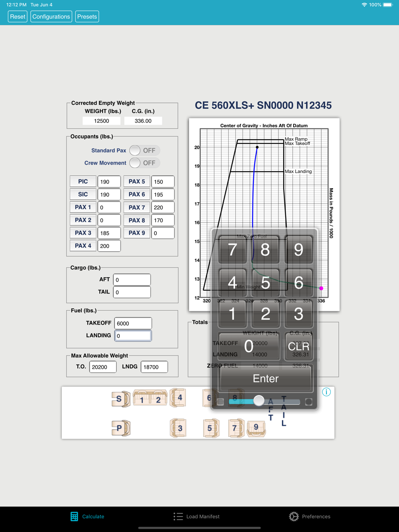Select the SIC weight field

109,194
